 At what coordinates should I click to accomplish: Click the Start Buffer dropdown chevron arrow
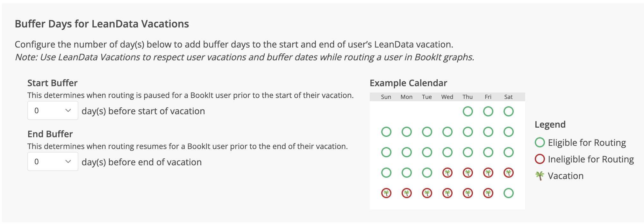pos(68,110)
